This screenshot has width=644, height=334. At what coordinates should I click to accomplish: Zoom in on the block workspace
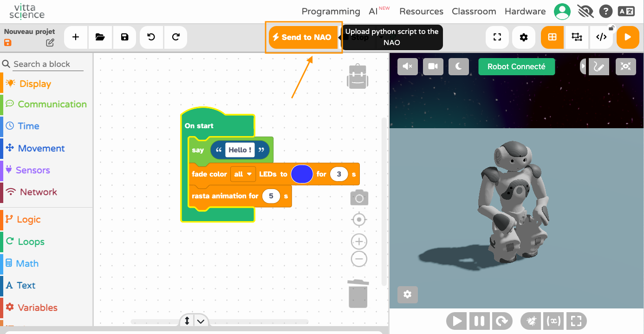359,242
